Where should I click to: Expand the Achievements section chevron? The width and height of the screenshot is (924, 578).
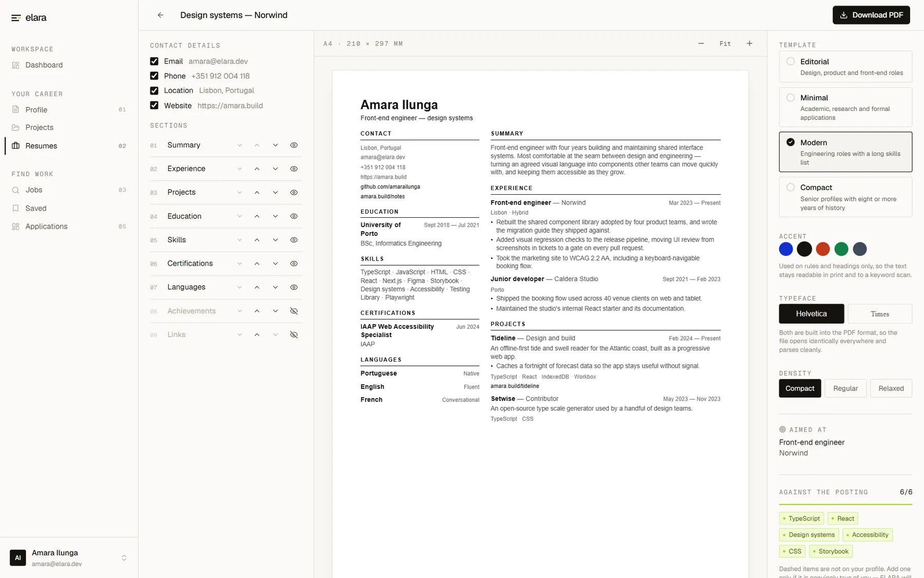[240, 311]
